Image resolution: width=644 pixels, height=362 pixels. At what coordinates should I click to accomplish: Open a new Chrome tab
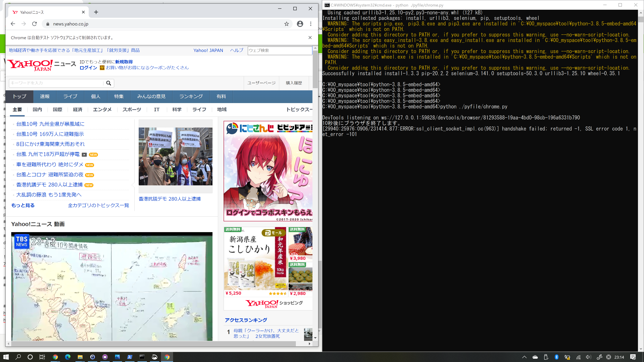coord(96,12)
